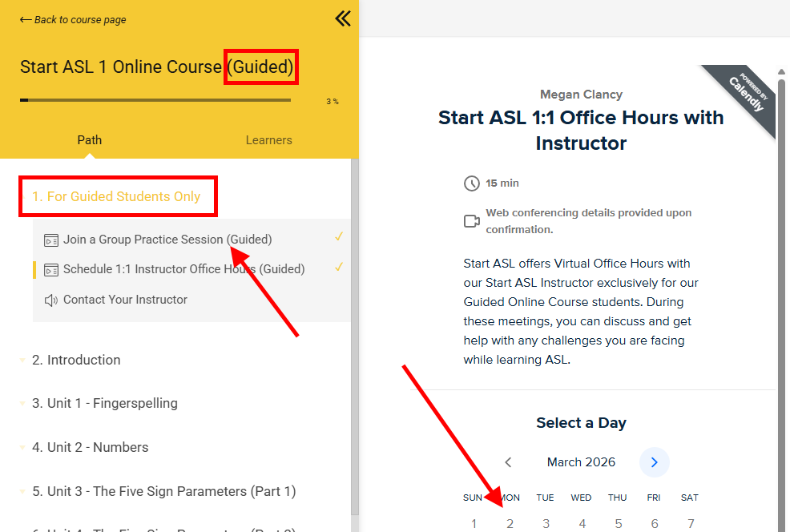The height and width of the screenshot is (532, 790).
Task: Select day 4 in the calendar
Action: (582, 524)
